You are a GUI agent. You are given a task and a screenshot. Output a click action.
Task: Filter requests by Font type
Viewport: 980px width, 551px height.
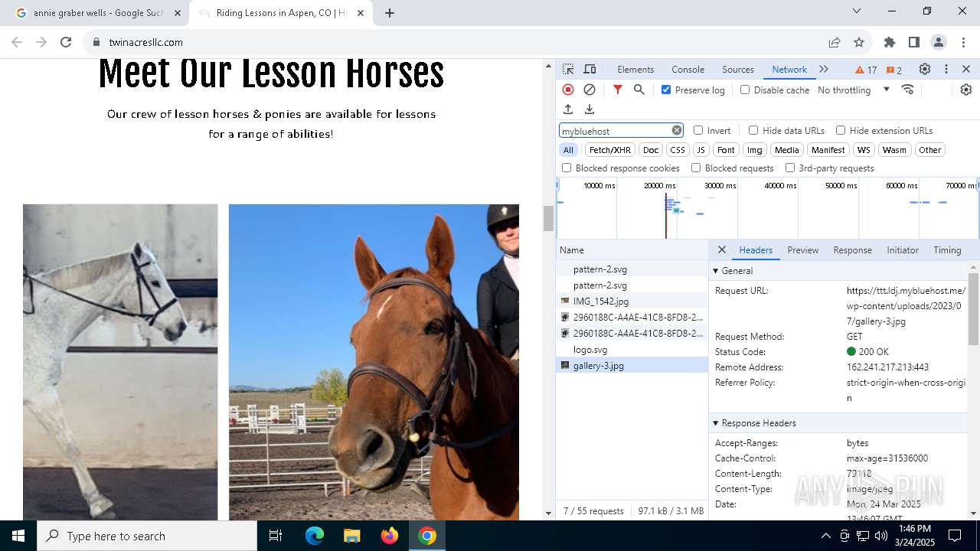point(726,150)
